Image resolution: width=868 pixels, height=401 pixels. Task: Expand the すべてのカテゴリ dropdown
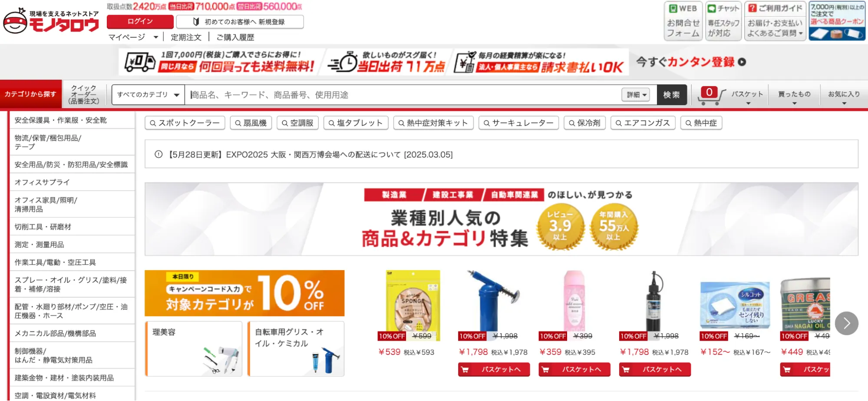coord(148,95)
